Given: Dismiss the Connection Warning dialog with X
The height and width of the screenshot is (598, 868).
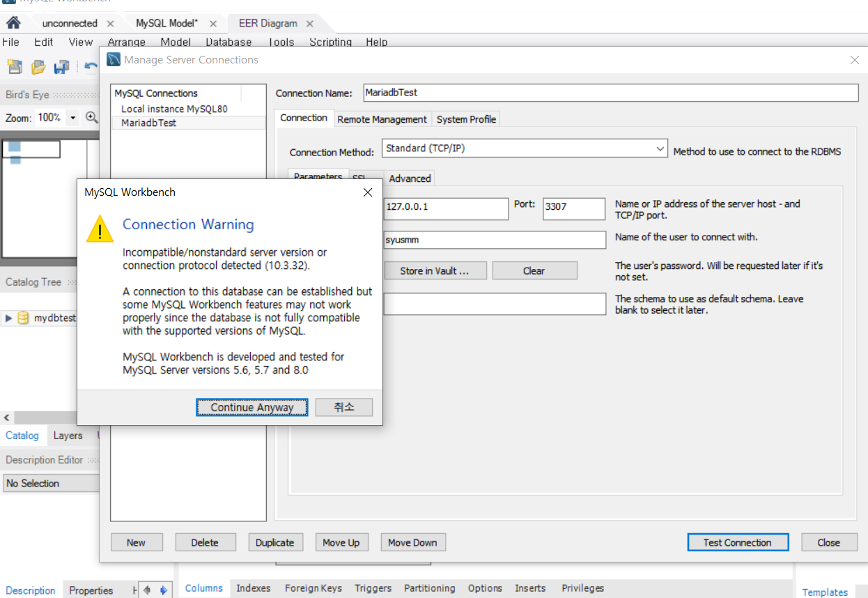Looking at the screenshot, I should [368, 192].
